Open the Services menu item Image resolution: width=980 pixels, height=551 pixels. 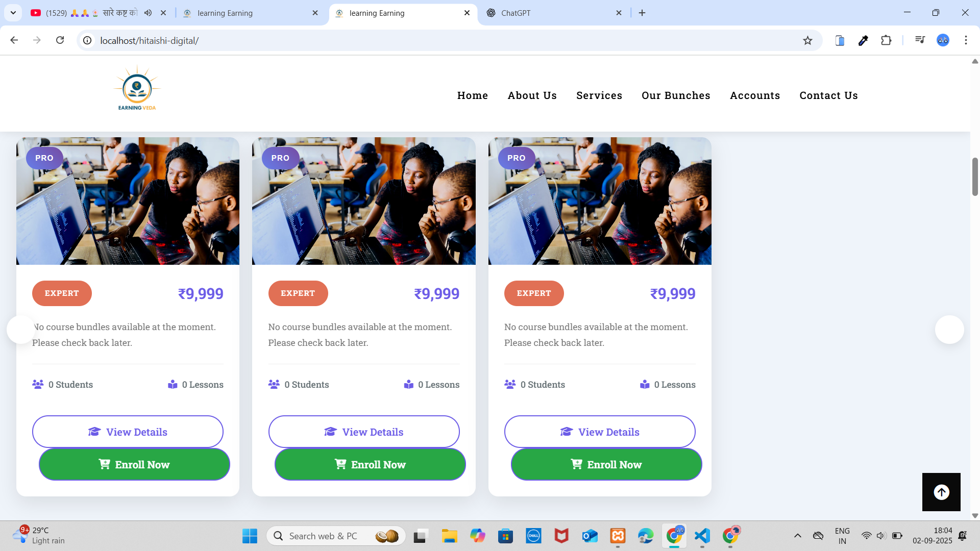(599, 95)
